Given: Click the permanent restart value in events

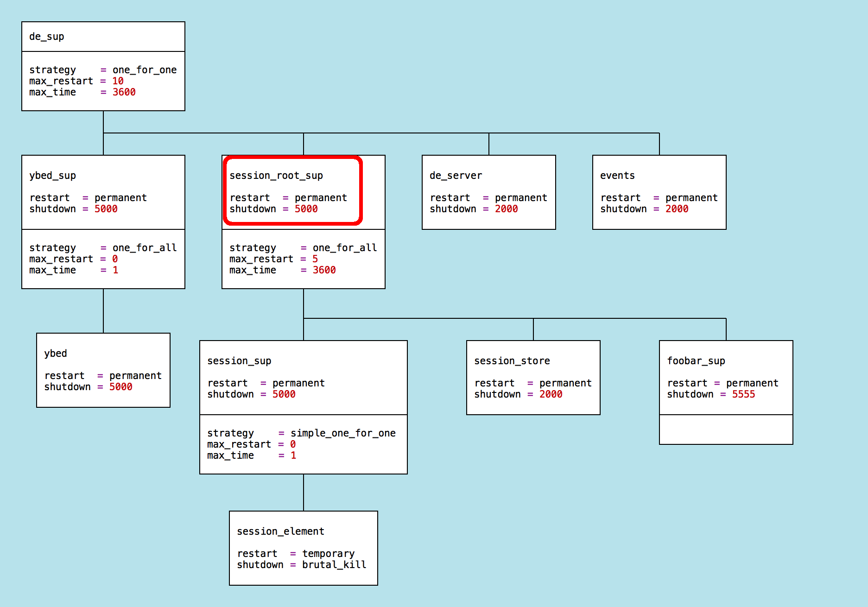Looking at the screenshot, I should coord(692,198).
